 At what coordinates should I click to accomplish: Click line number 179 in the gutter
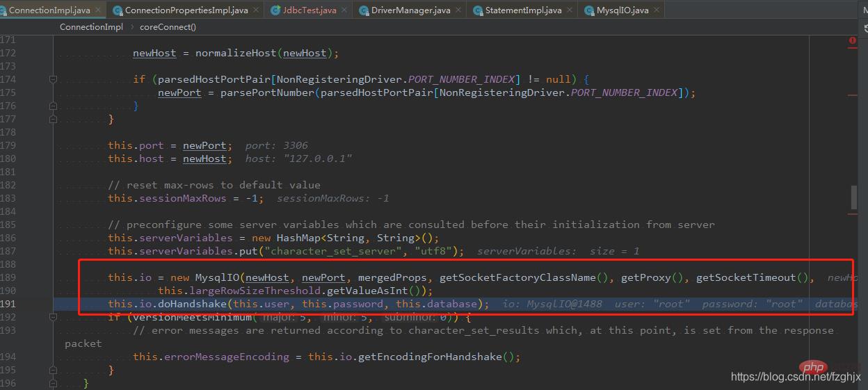click(x=8, y=145)
